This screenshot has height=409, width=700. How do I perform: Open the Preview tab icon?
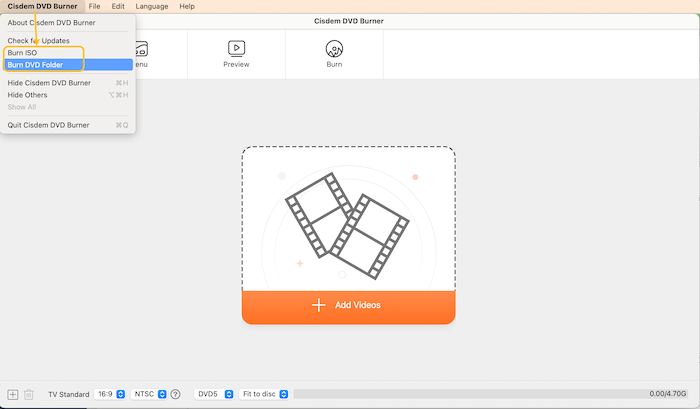tap(236, 48)
